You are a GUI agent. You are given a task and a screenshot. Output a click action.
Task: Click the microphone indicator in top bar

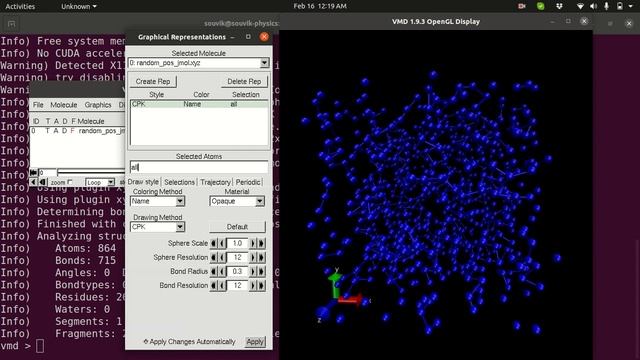[x=607, y=6]
